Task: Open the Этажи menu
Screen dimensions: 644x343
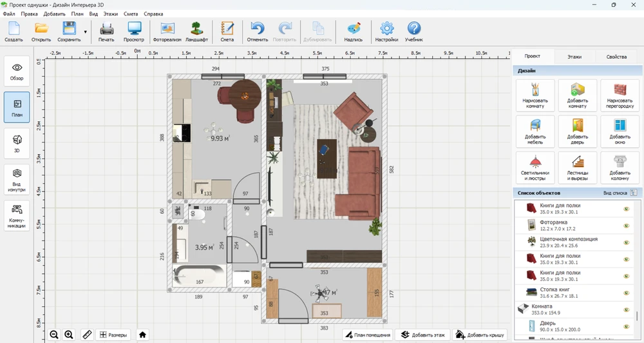Action: pyautogui.click(x=111, y=13)
